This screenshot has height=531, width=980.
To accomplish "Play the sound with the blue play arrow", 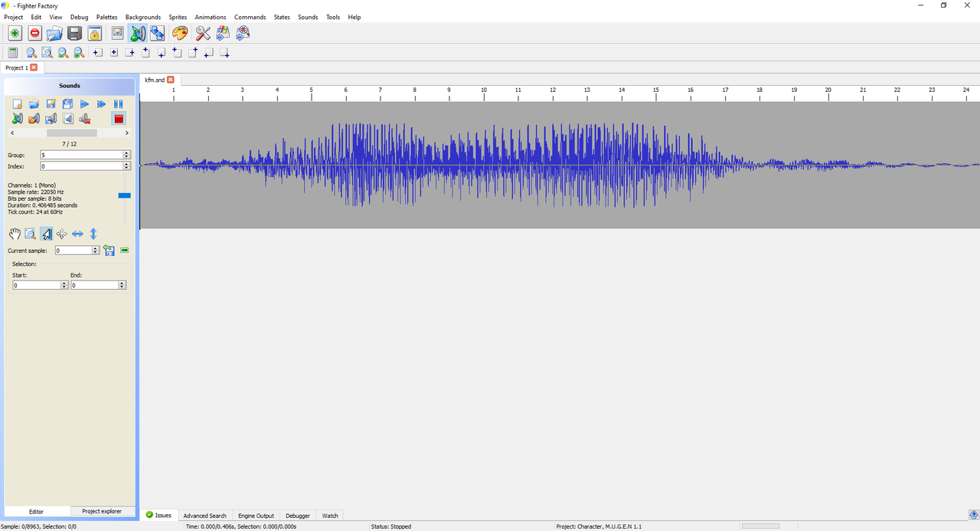I will pyautogui.click(x=85, y=104).
